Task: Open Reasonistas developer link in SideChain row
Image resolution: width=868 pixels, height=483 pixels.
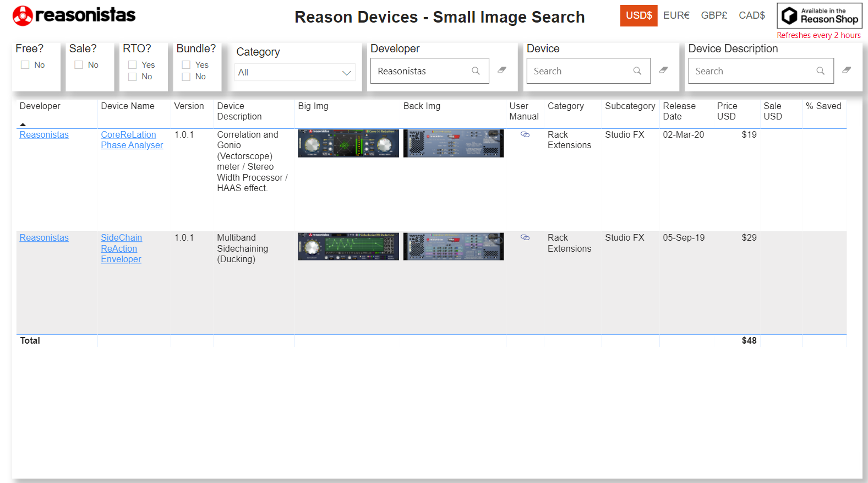Action: 44,237
